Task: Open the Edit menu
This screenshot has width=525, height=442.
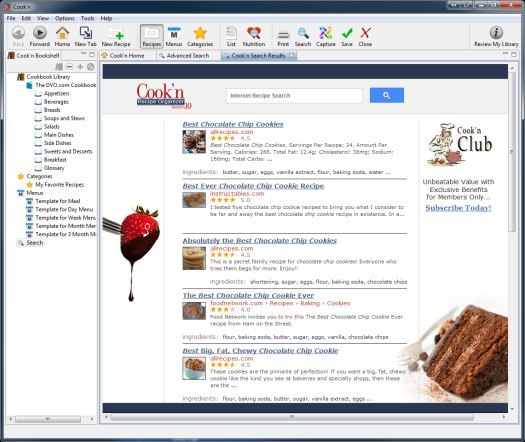Action: [26, 18]
